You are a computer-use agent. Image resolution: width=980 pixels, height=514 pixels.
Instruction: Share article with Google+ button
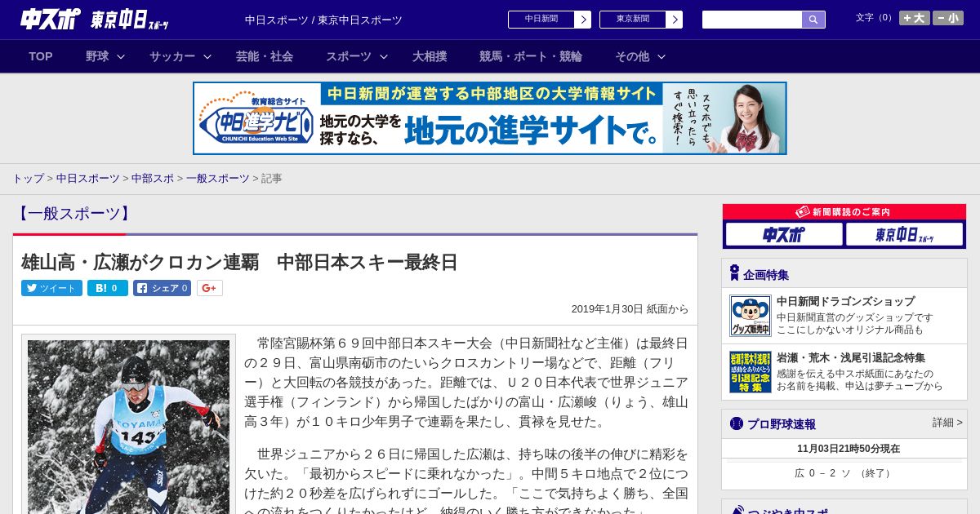point(209,288)
